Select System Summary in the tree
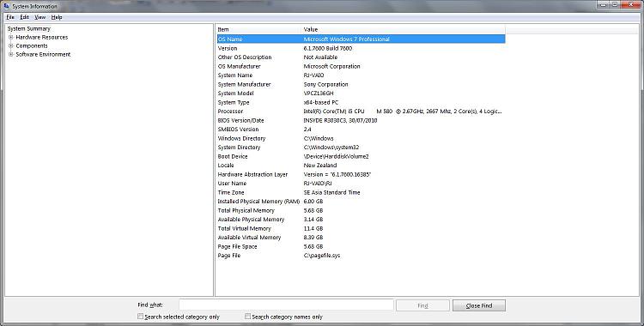Screen dimensions: 644x326 (28, 29)
